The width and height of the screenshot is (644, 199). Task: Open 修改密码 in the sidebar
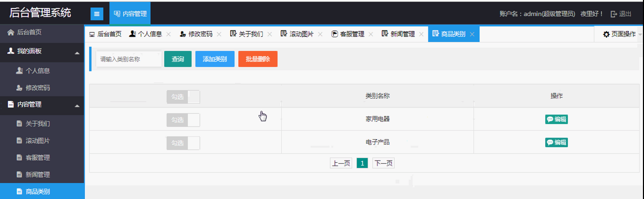click(x=42, y=88)
